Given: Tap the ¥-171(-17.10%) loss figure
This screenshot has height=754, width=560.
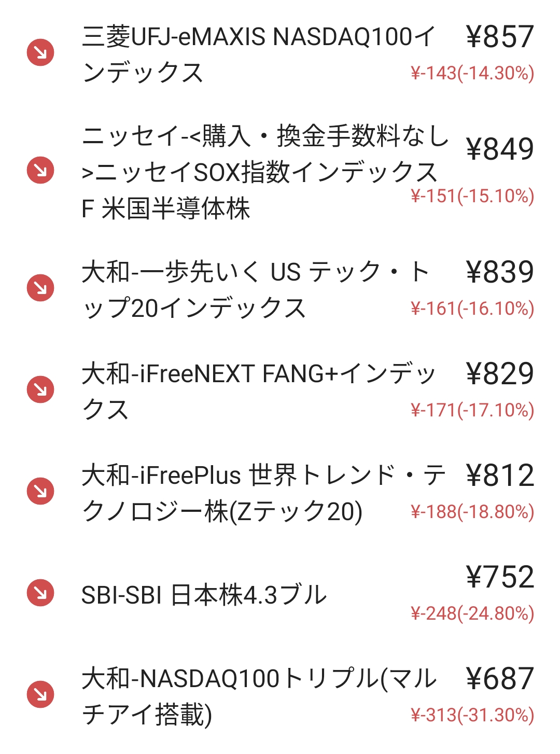Looking at the screenshot, I should click(x=472, y=410).
